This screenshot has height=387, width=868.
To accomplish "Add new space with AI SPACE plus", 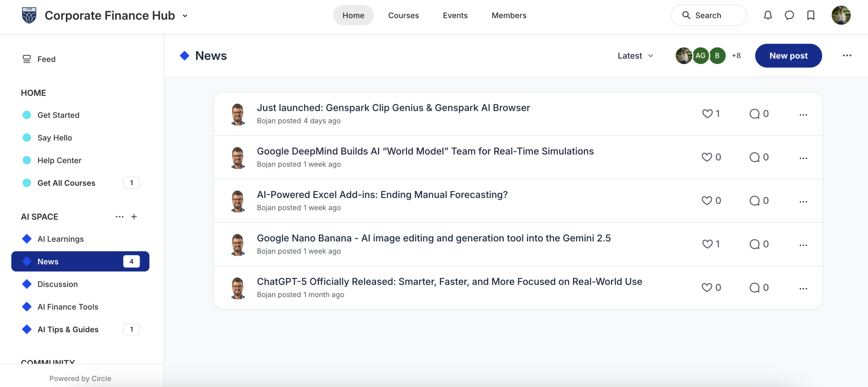I will [134, 217].
